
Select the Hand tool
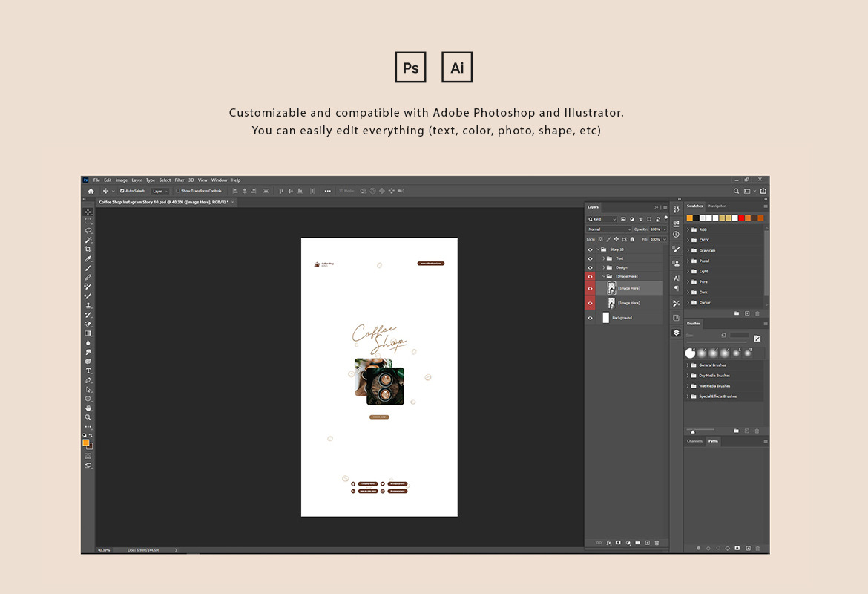tap(88, 408)
